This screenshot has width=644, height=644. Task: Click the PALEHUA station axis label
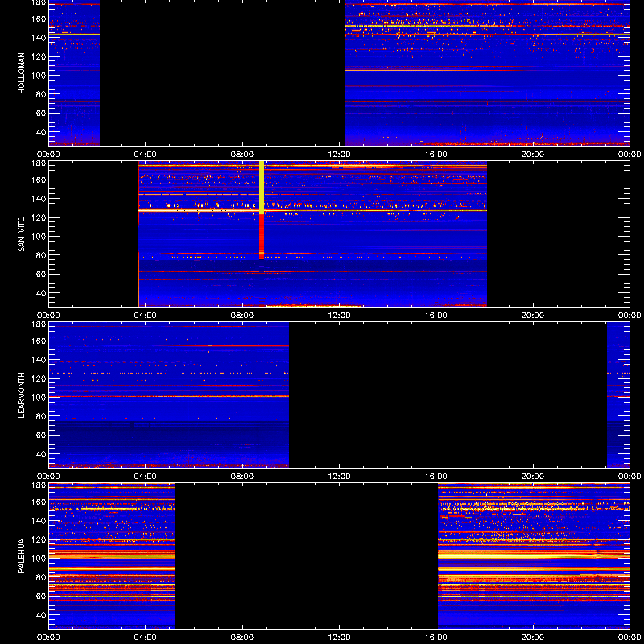click(21, 556)
